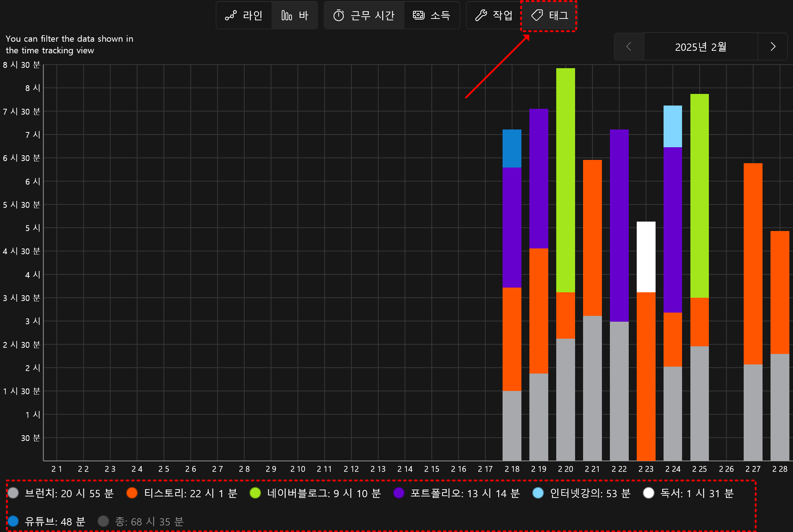Click the wrench task icon

pyautogui.click(x=481, y=15)
